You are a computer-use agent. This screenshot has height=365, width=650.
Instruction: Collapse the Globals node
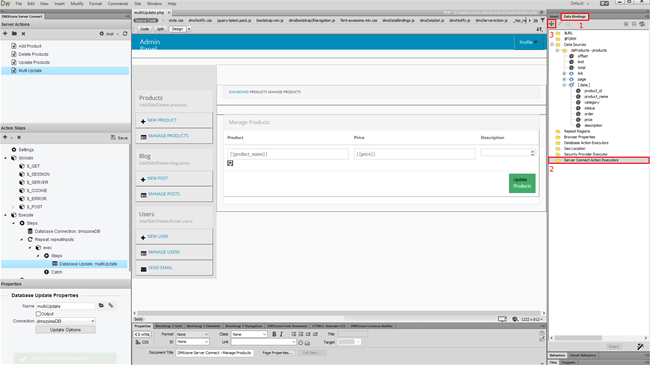pos(6,158)
